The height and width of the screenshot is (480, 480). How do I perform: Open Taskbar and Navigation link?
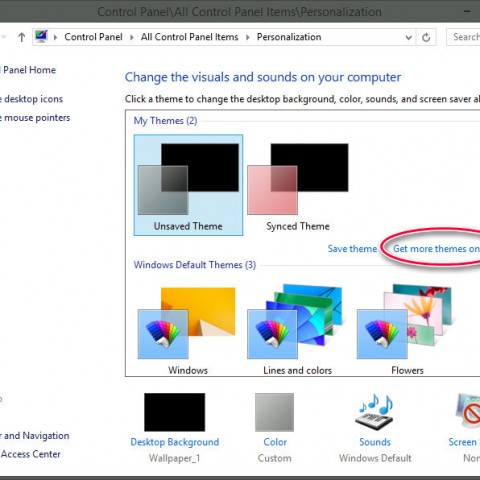click(35, 436)
